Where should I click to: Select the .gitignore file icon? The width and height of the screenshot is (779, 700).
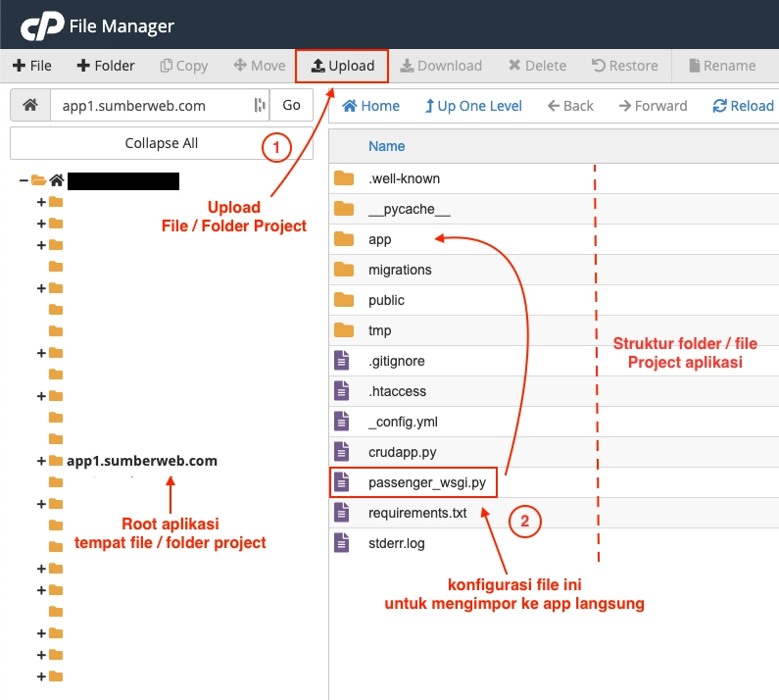pos(341,361)
